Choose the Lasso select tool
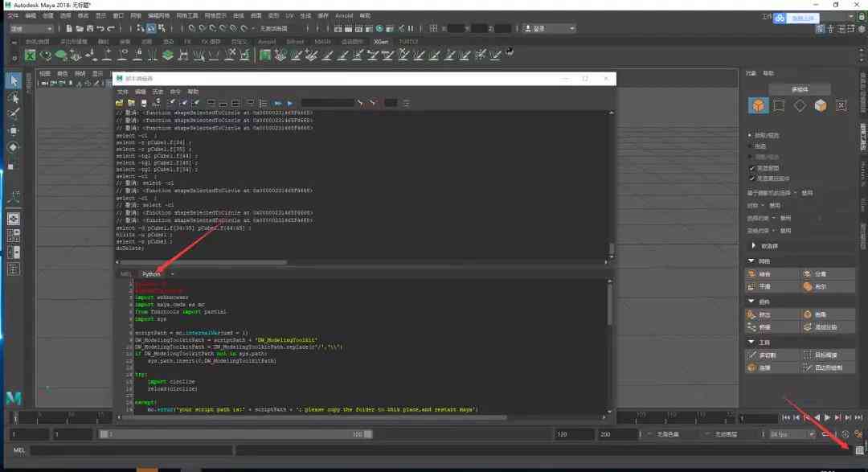The width and height of the screenshot is (868, 472). [x=14, y=98]
